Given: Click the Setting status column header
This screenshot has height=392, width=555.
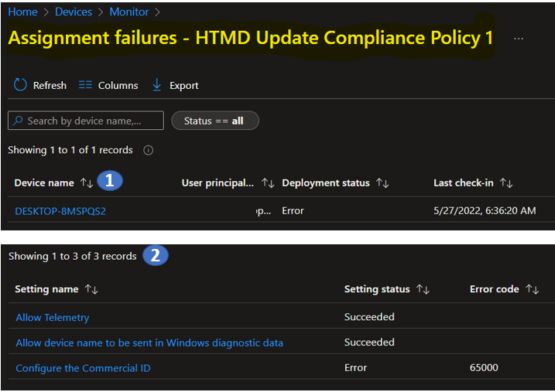Looking at the screenshot, I should point(377,289).
